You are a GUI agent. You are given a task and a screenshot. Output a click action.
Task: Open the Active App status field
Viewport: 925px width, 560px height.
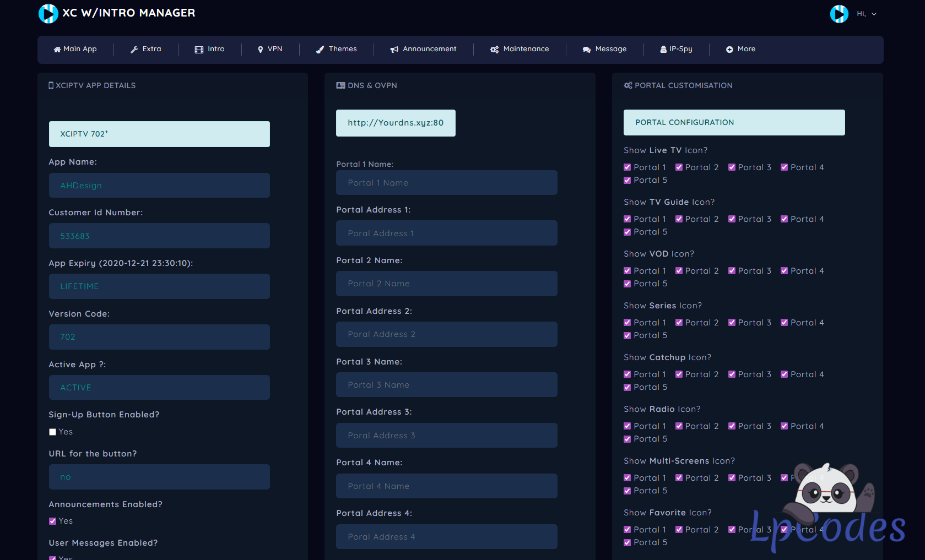159,388
